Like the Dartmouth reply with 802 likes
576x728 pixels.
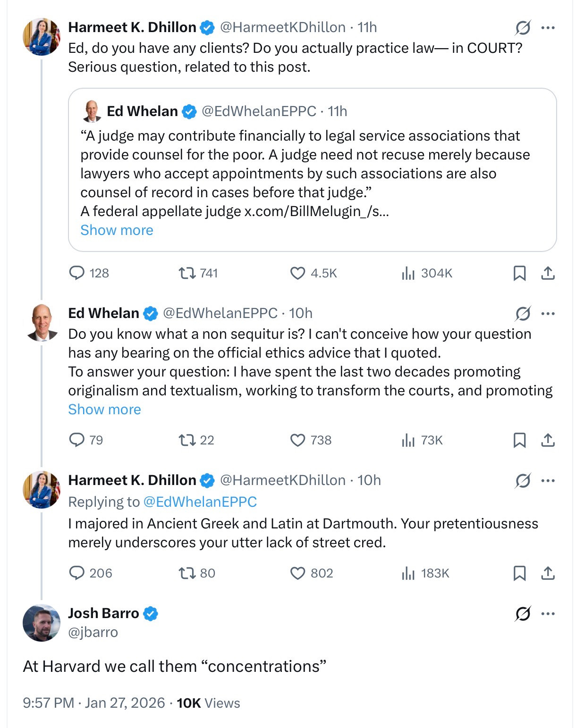click(297, 573)
